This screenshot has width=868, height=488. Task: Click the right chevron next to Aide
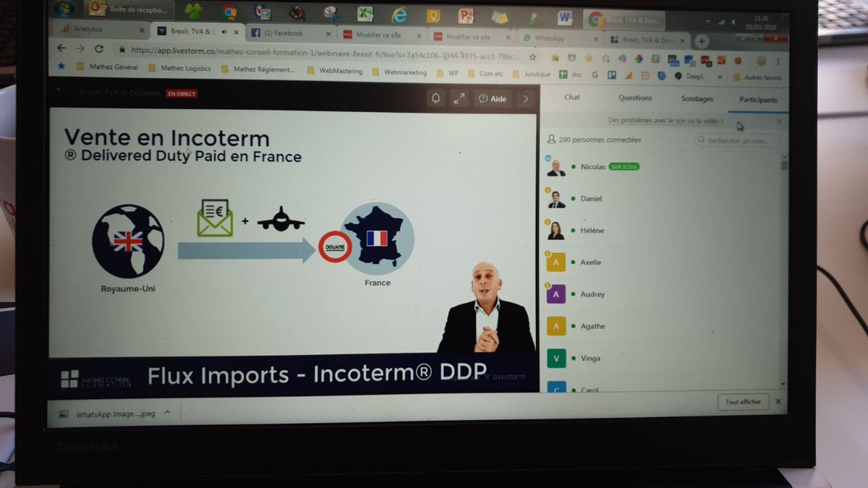pyautogui.click(x=526, y=99)
